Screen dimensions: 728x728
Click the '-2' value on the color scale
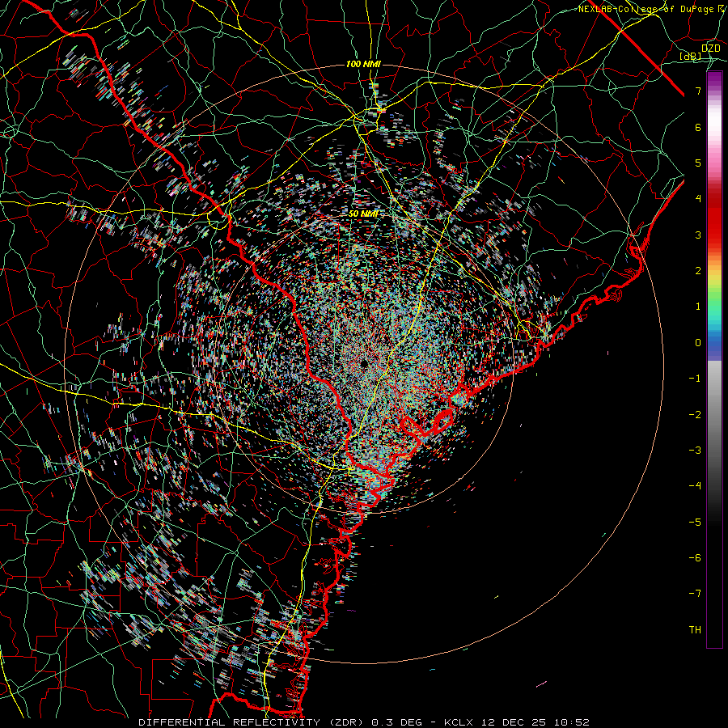695,415
